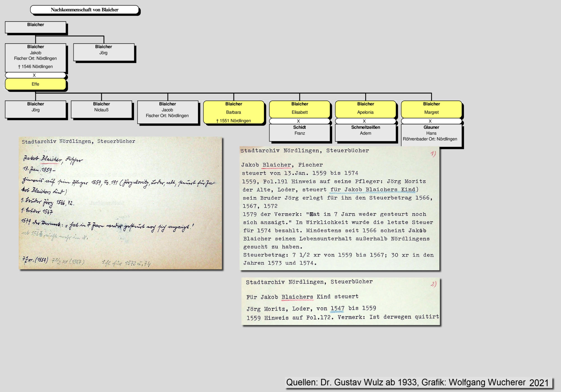Click the title box Nachkommenschaft von Blaicher

[84, 10]
